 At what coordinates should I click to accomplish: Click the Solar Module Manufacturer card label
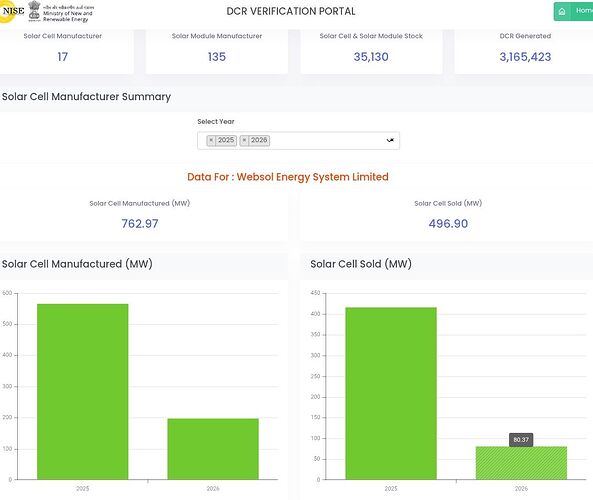click(x=217, y=36)
